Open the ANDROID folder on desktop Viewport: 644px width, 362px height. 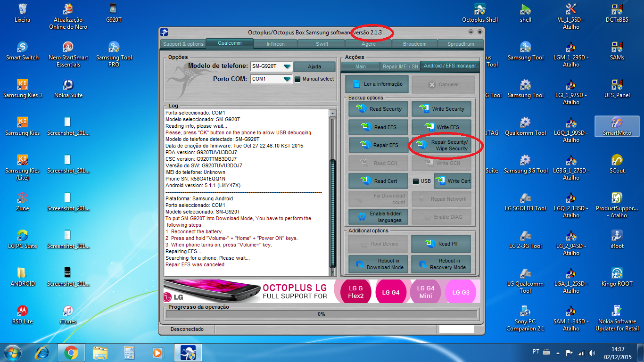pos(22,277)
